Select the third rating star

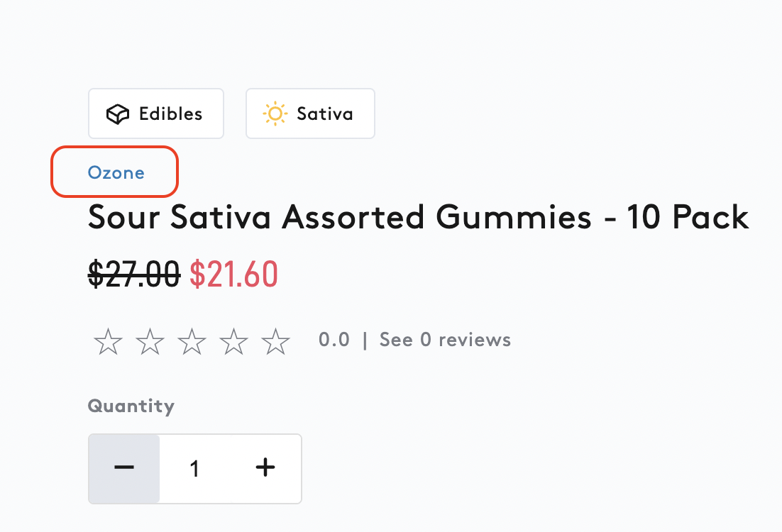point(192,341)
